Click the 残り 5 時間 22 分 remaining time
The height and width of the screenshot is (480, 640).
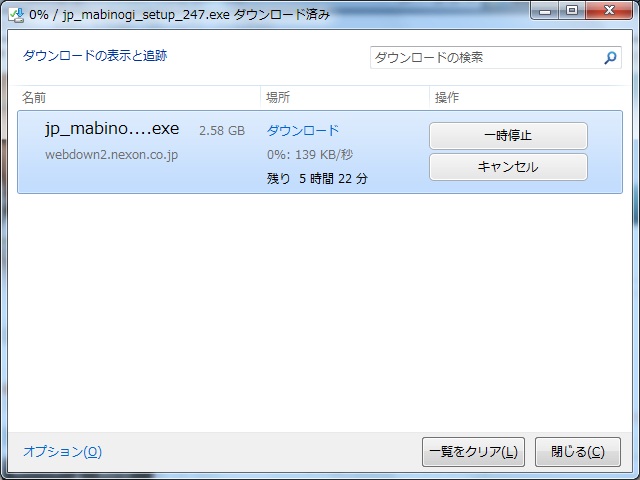point(317,178)
